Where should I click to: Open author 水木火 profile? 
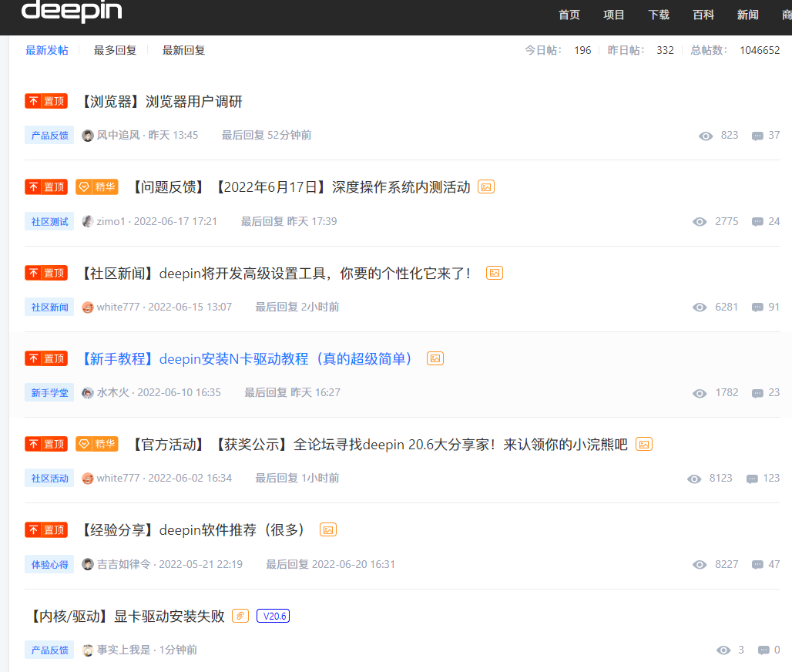(x=112, y=392)
